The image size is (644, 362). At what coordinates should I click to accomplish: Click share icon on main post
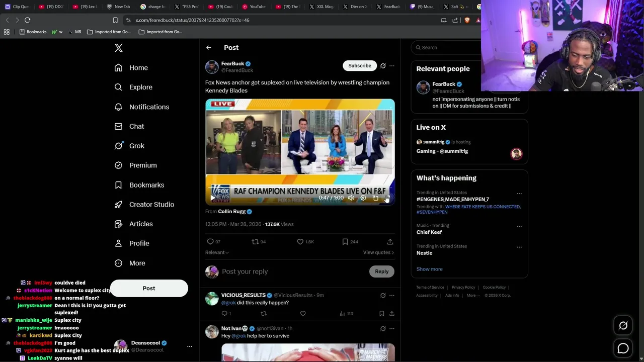390,242
